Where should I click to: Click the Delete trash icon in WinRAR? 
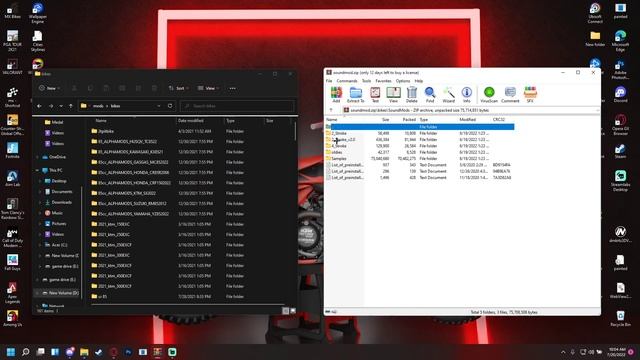click(x=411, y=94)
